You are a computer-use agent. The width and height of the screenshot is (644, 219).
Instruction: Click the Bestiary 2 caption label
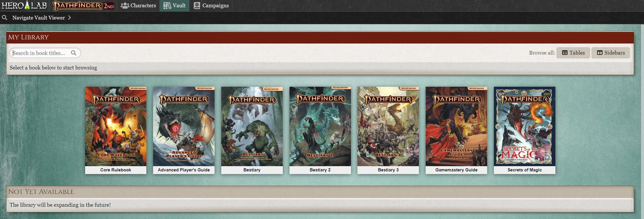coord(320,170)
